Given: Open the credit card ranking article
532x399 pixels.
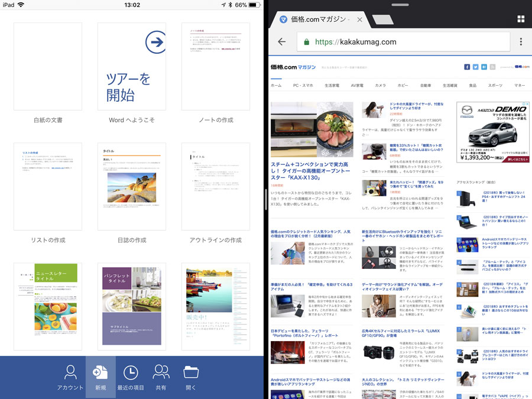Looking at the screenshot, I should pos(310,233).
